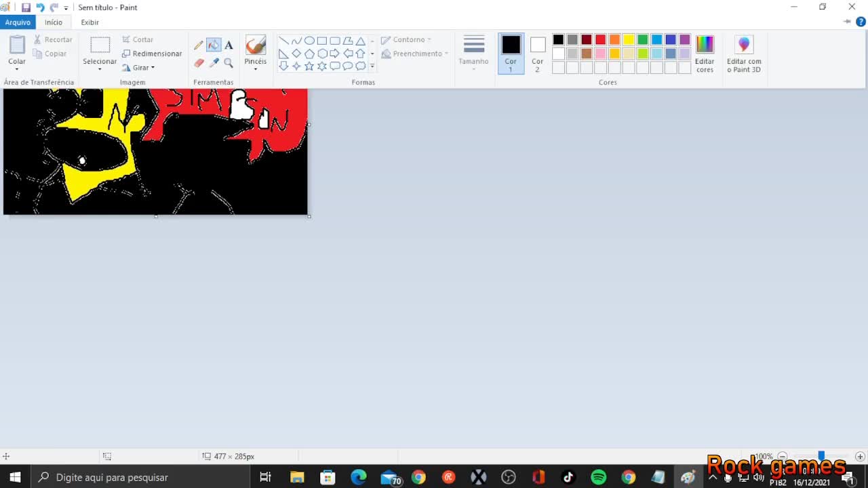The width and height of the screenshot is (868, 488).
Task: Open the Arquivo menu
Action: pos(18,22)
